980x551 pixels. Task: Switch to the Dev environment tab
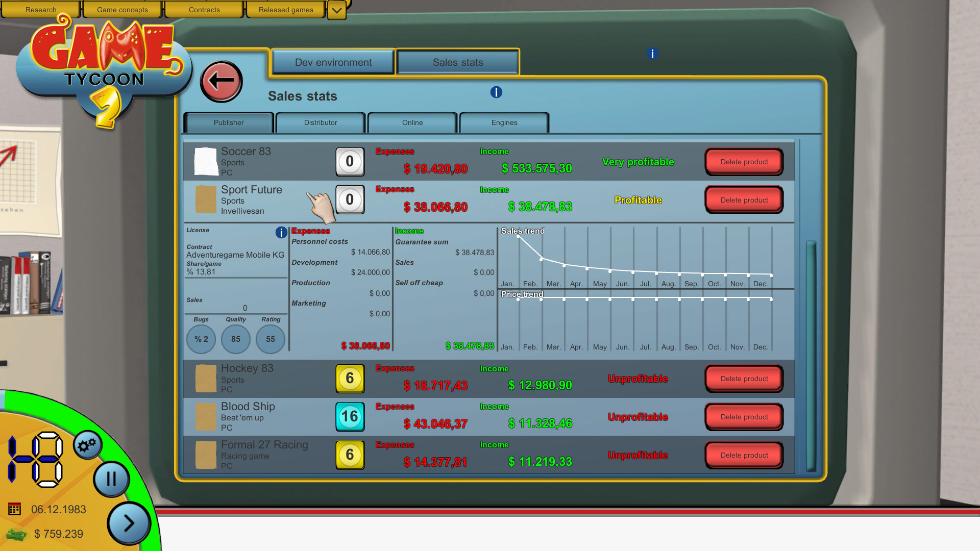point(333,62)
